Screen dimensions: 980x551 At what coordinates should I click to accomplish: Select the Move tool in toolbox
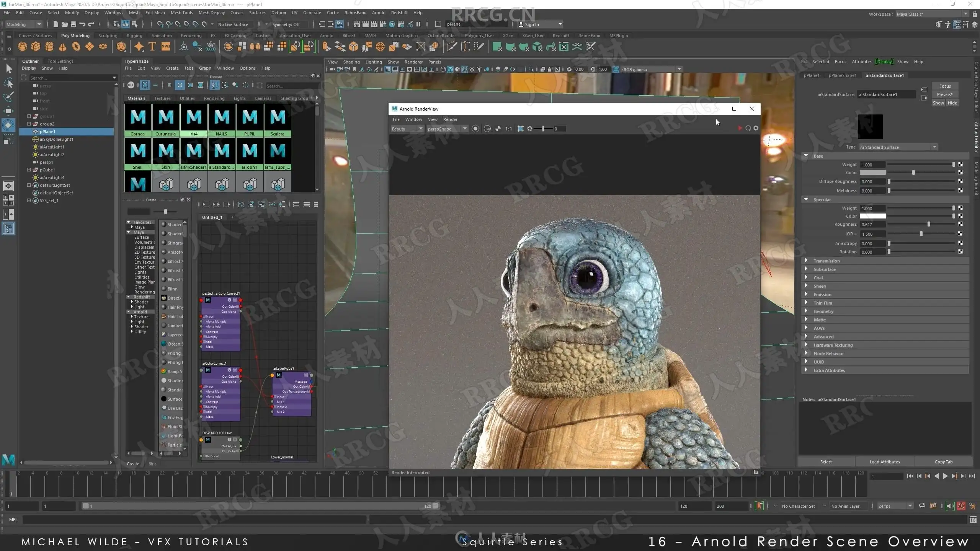click(x=8, y=111)
